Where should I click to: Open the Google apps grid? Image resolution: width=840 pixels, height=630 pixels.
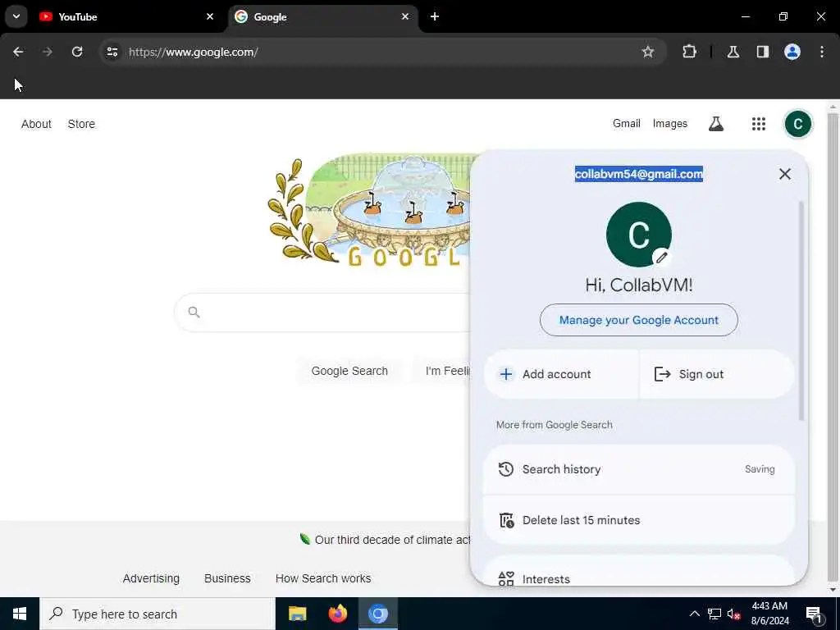click(758, 124)
